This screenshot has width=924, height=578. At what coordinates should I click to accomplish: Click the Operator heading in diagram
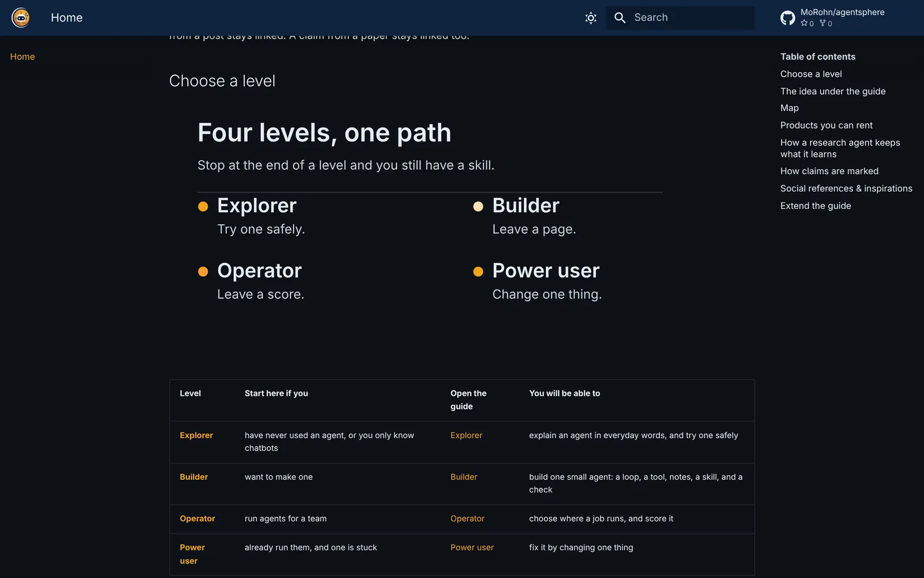(259, 271)
